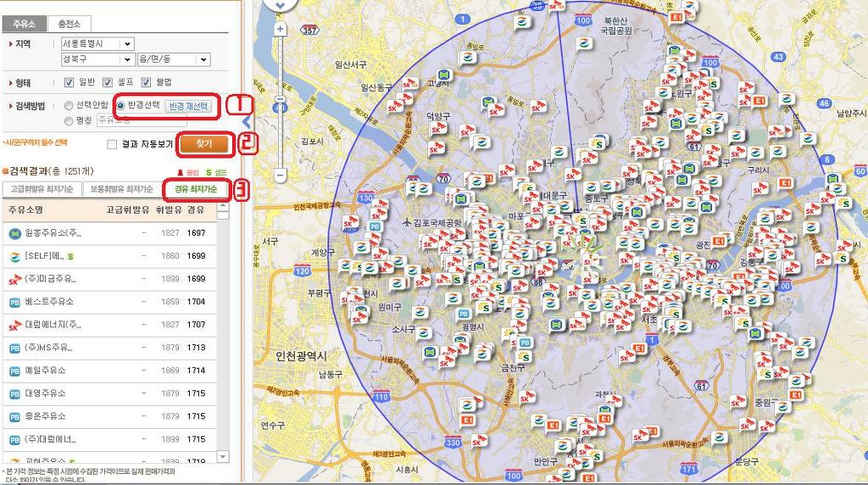The width and height of the screenshot is (868, 485).
Task: Zoom out with the map minus button
Action: coord(280,176)
